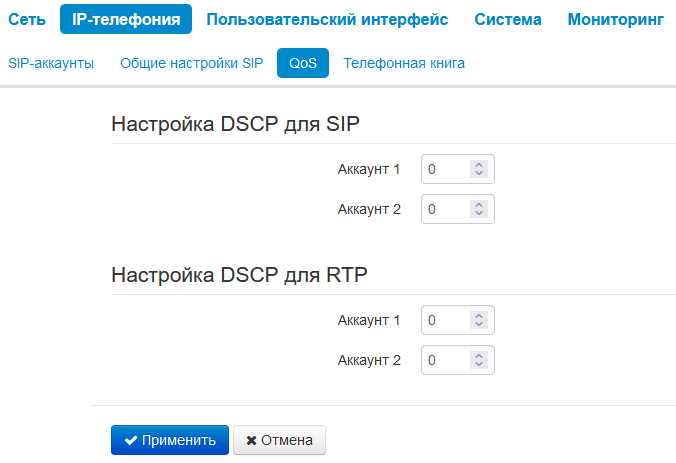Adjust SIP Аккаунт 2 spinner arrows
Viewport: 676px width, 463px height.
(479, 209)
